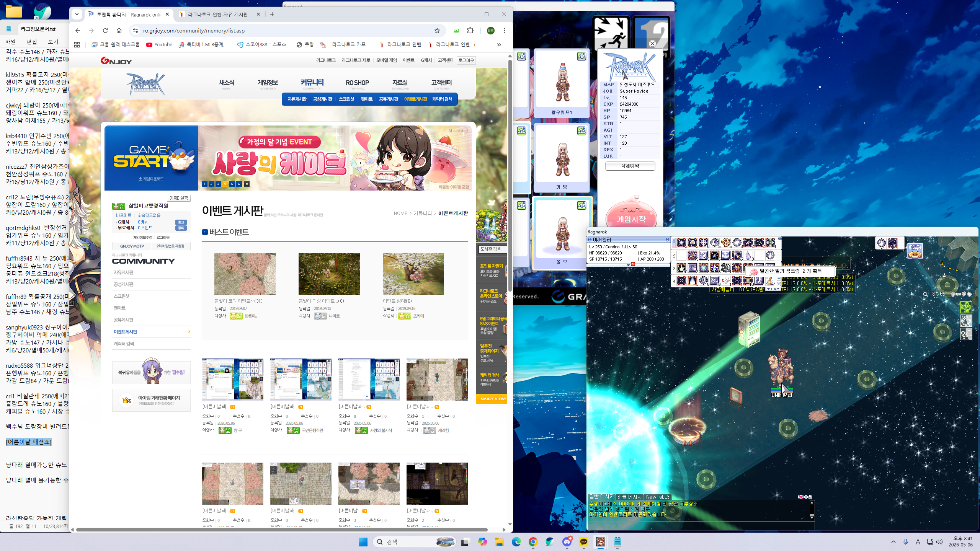Show more Chrome bookmarks with double chevron
Viewport: 980px width, 551px height.
click(x=499, y=45)
